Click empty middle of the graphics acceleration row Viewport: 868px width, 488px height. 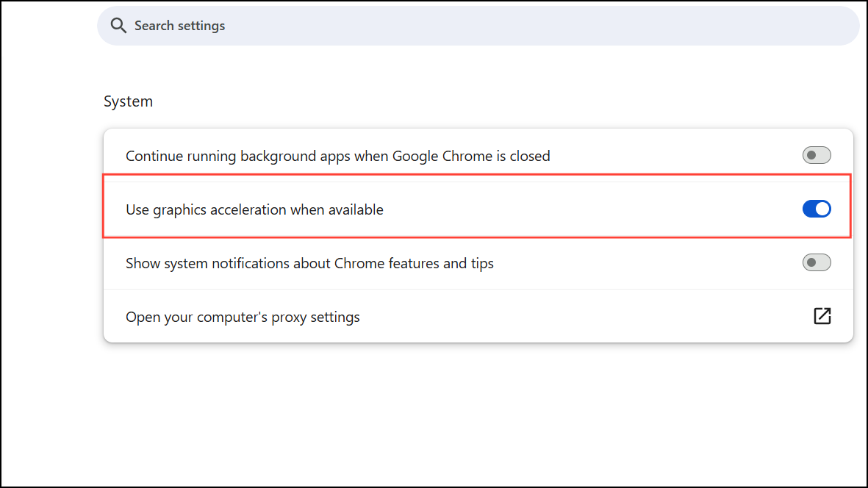coord(588,210)
